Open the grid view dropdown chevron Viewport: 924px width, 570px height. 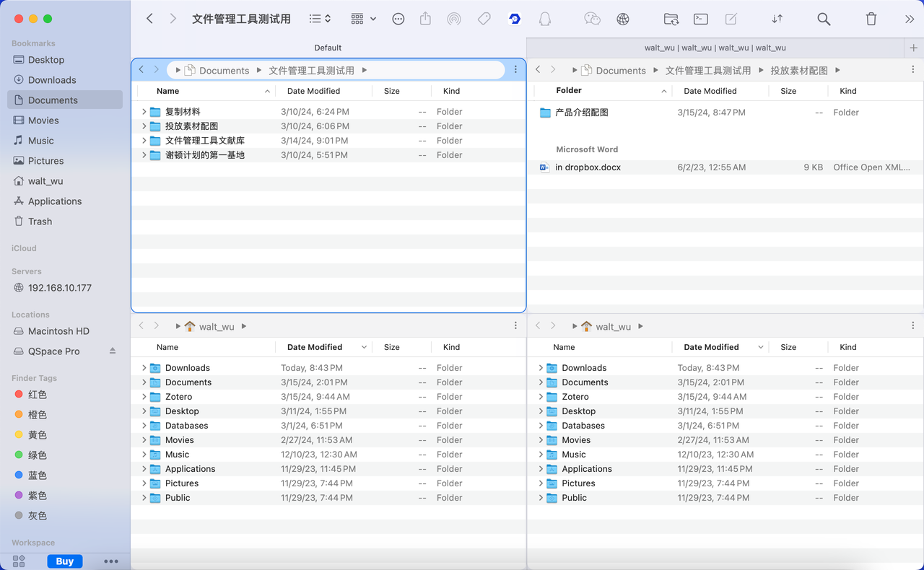click(x=372, y=19)
